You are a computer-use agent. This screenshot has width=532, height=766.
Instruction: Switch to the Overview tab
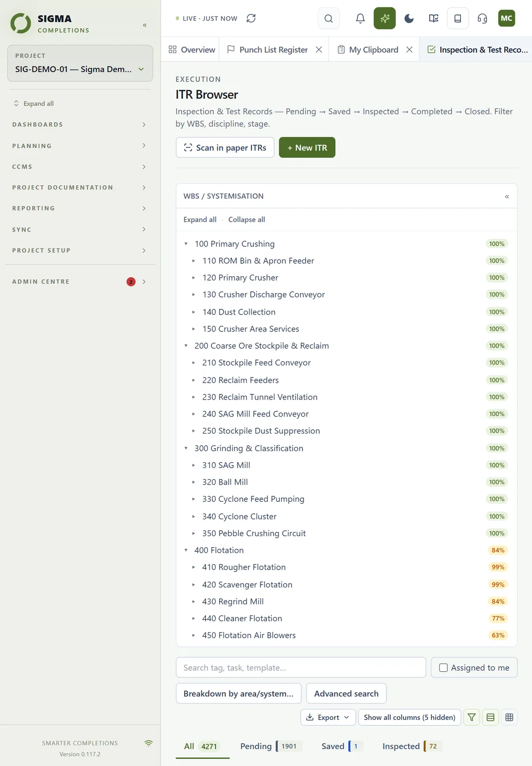(192, 49)
